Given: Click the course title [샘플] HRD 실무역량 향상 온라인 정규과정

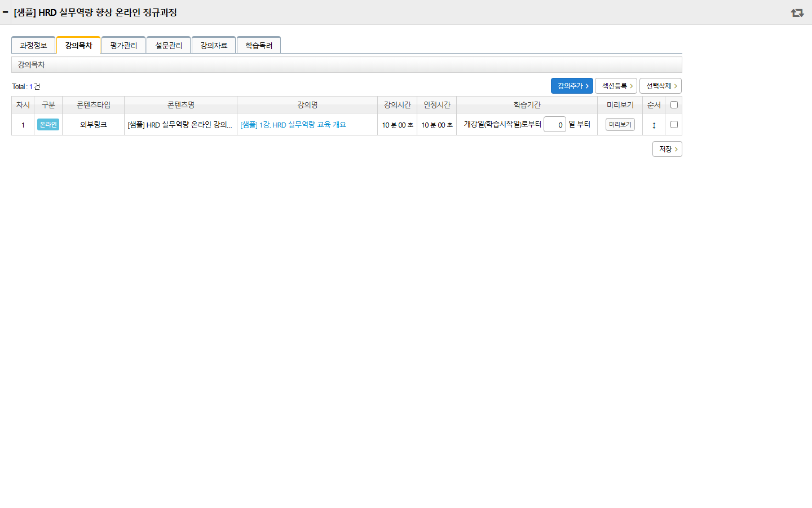Looking at the screenshot, I should click(x=95, y=12).
